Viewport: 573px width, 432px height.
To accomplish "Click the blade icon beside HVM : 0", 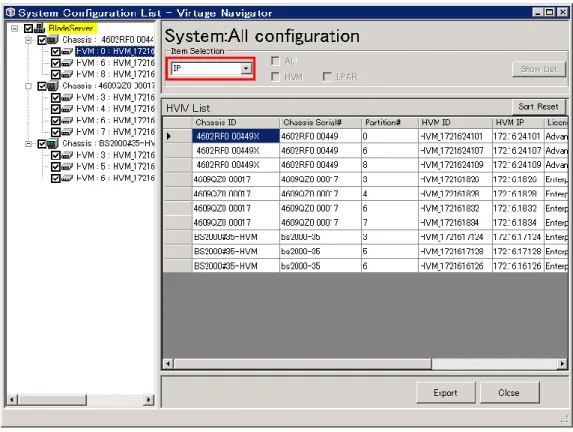I will point(67,51).
